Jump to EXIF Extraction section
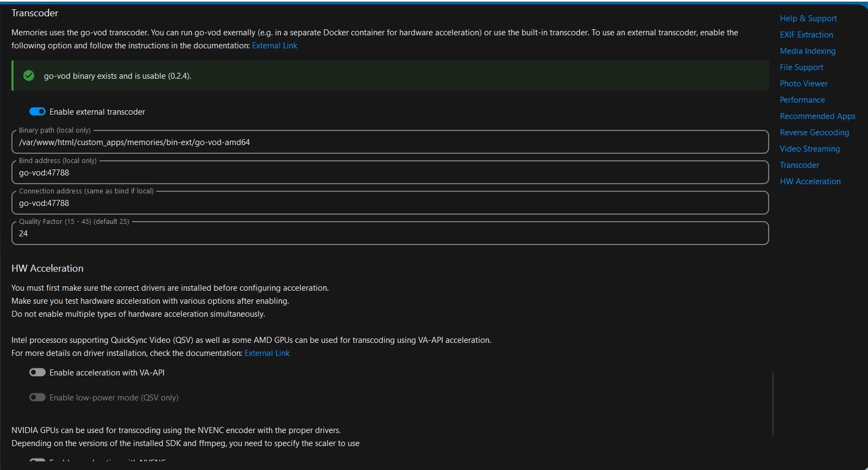Screen dimensions: 868x470 point(806,35)
